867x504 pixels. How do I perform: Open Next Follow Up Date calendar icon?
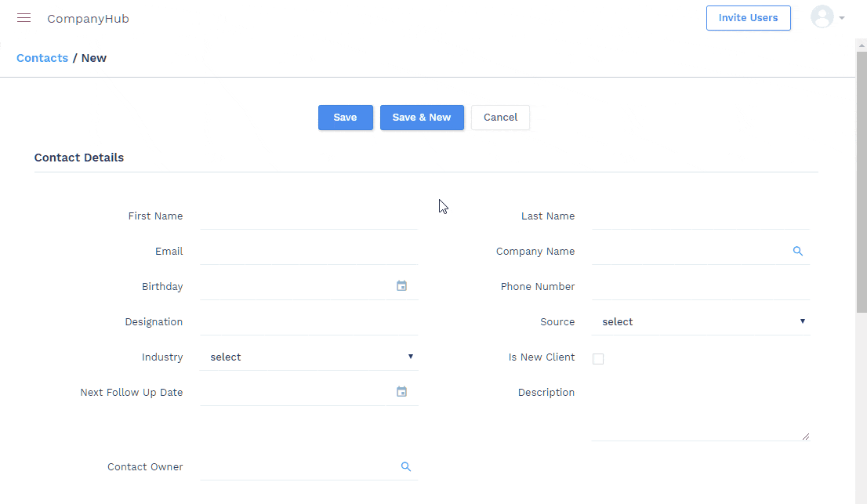401,392
